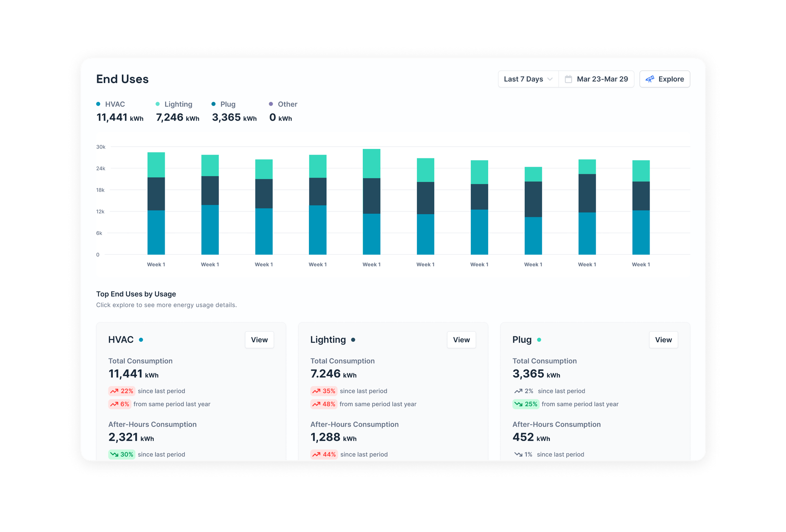This screenshot has width=786, height=532.
Task: Click the red 22% up-trend arrow in the HVAC card
Action: tap(114, 391)
